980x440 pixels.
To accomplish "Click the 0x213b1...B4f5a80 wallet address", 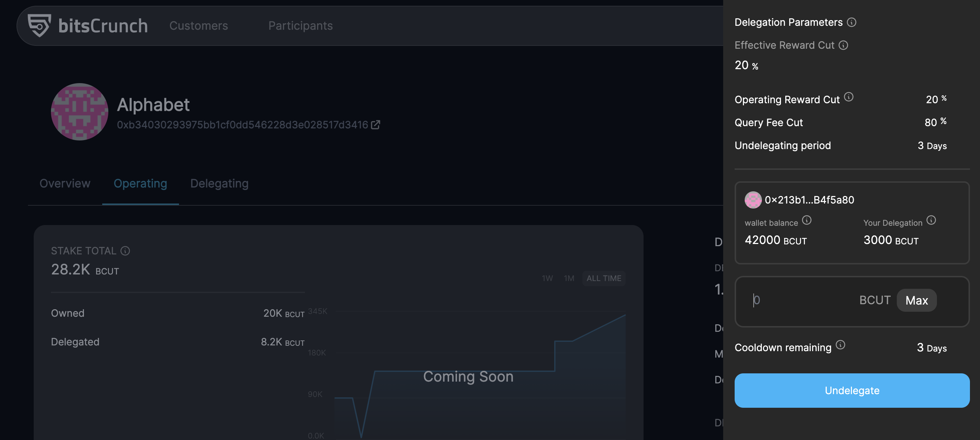I will 809,200.
